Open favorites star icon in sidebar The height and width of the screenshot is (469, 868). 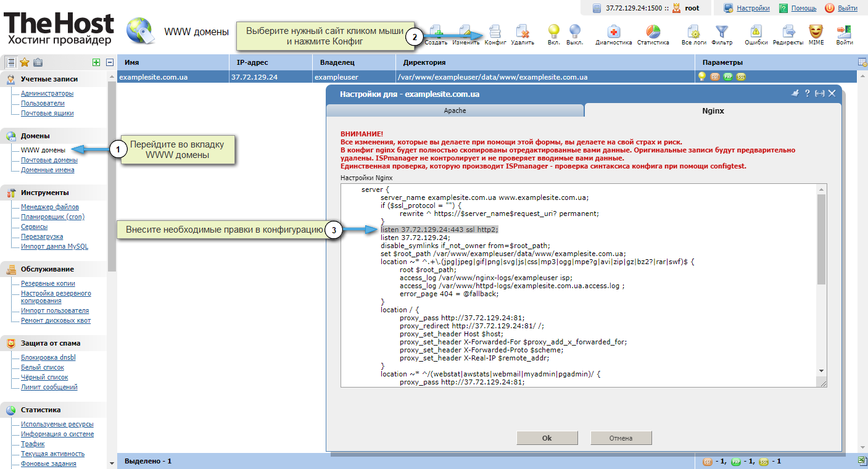click(25, 62)
